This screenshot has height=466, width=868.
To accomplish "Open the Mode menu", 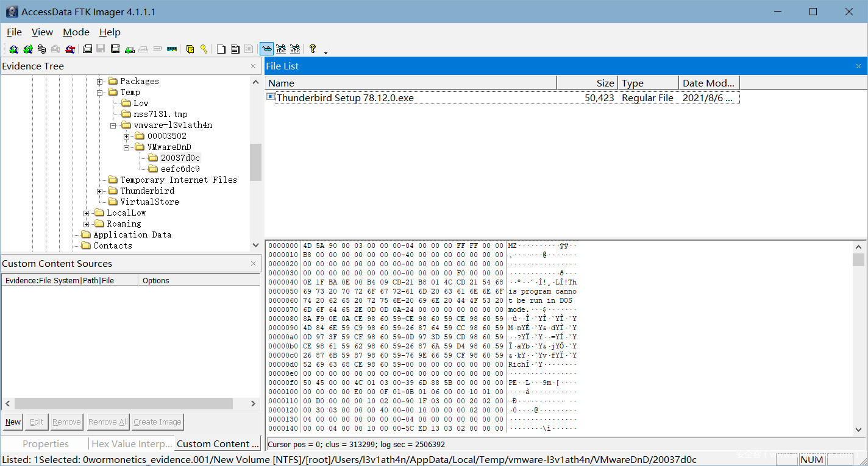I will point(76,32).
